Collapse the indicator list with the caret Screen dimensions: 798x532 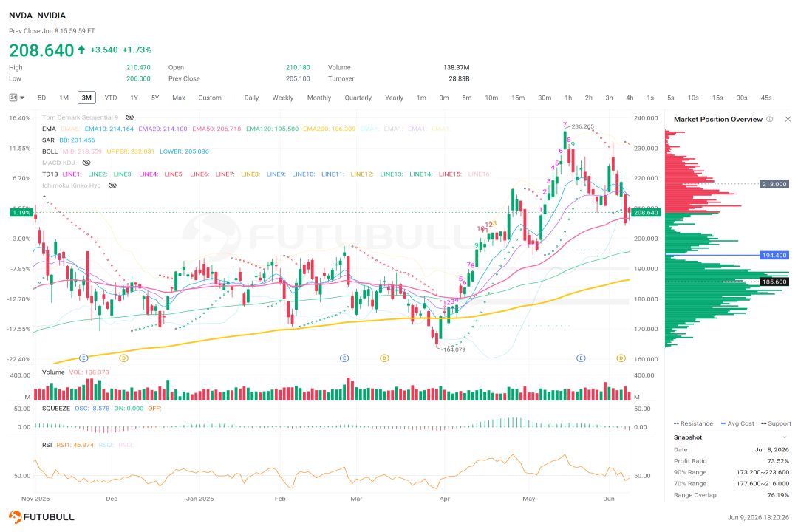[x=44, y=197]
